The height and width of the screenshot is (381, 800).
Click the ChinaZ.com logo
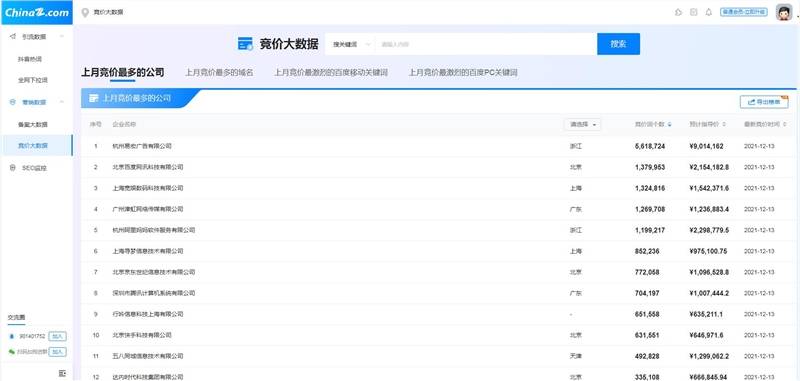click(37, 12)
